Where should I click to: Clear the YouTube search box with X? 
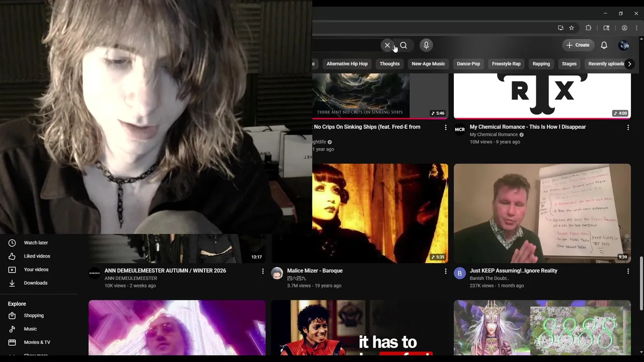(x=387, y=45)
